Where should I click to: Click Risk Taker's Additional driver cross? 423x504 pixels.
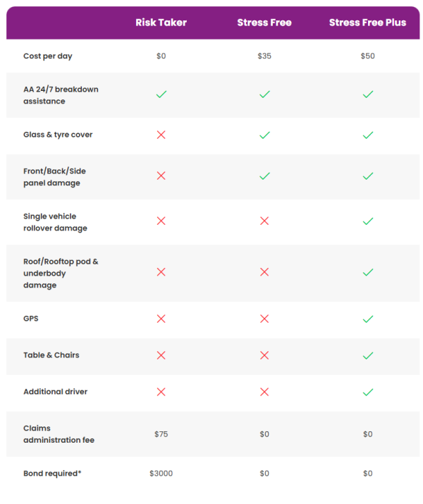coord(161,392)
